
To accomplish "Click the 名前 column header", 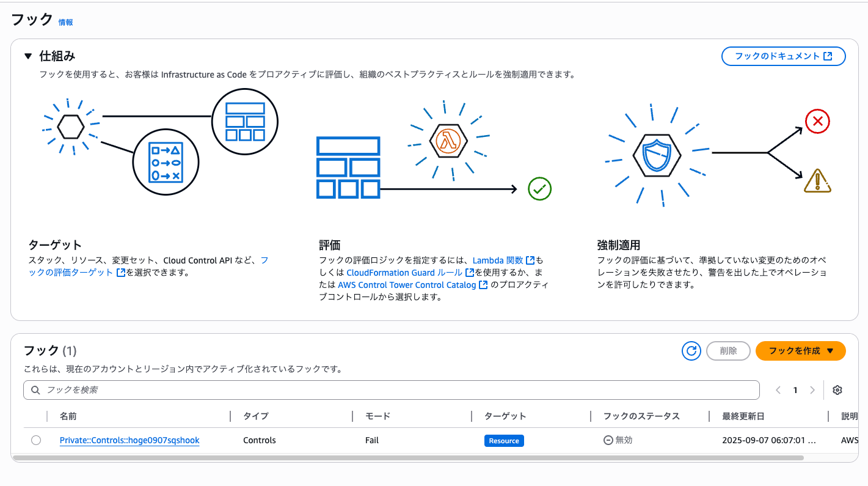I will pyautogui.click(x=68, y=416).
